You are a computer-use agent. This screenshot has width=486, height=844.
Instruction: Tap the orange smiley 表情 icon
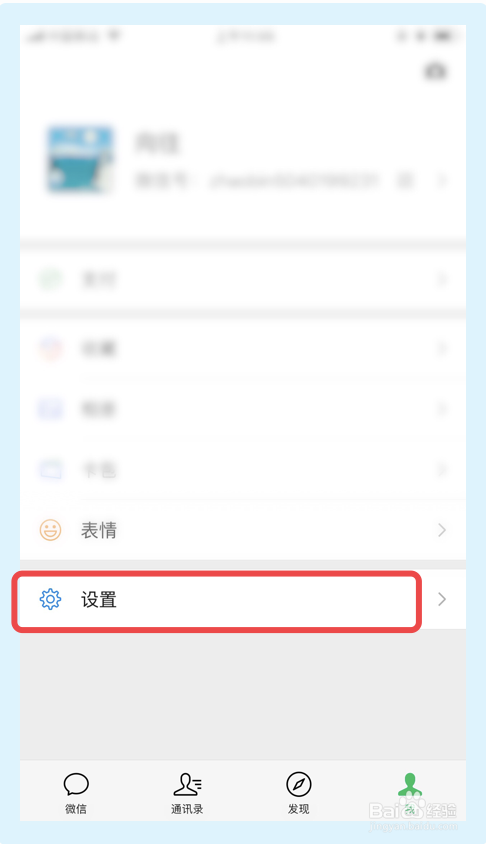pyautogui.click(x=51, y=530)
